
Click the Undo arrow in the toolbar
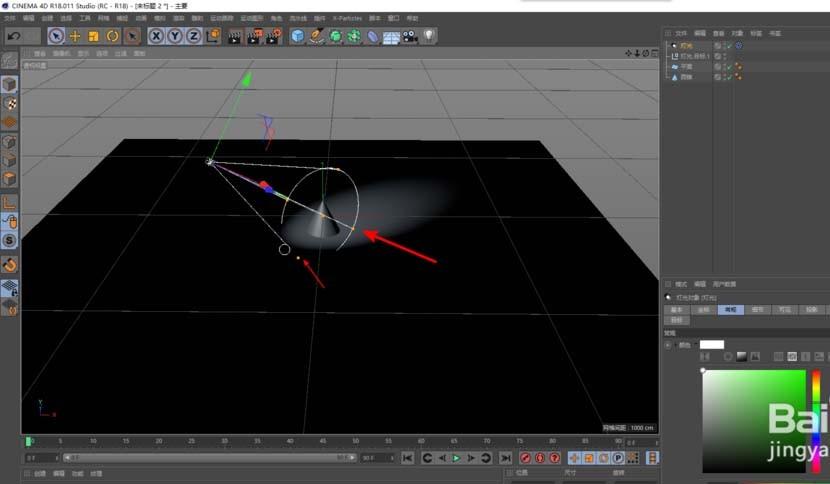click(x=14, y=36)
